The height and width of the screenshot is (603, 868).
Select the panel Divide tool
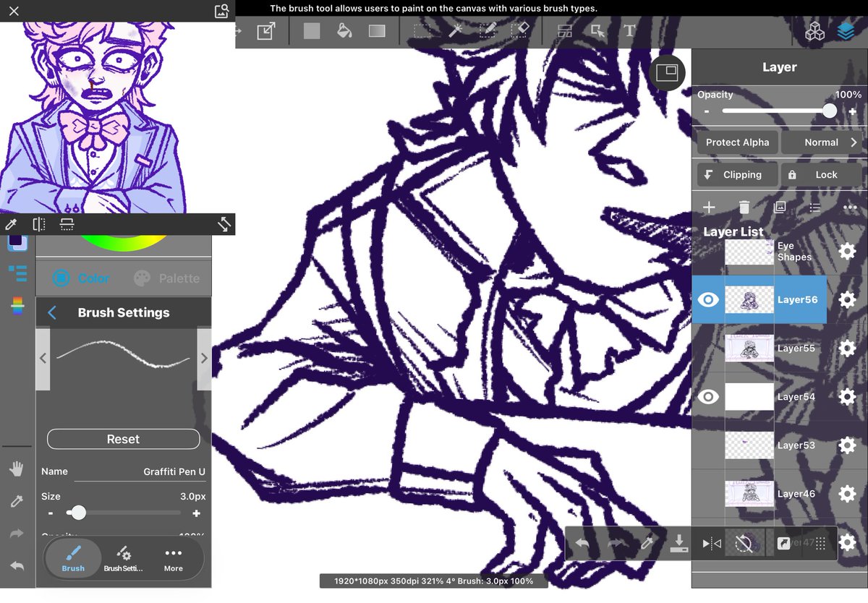[x=565, y=31]
